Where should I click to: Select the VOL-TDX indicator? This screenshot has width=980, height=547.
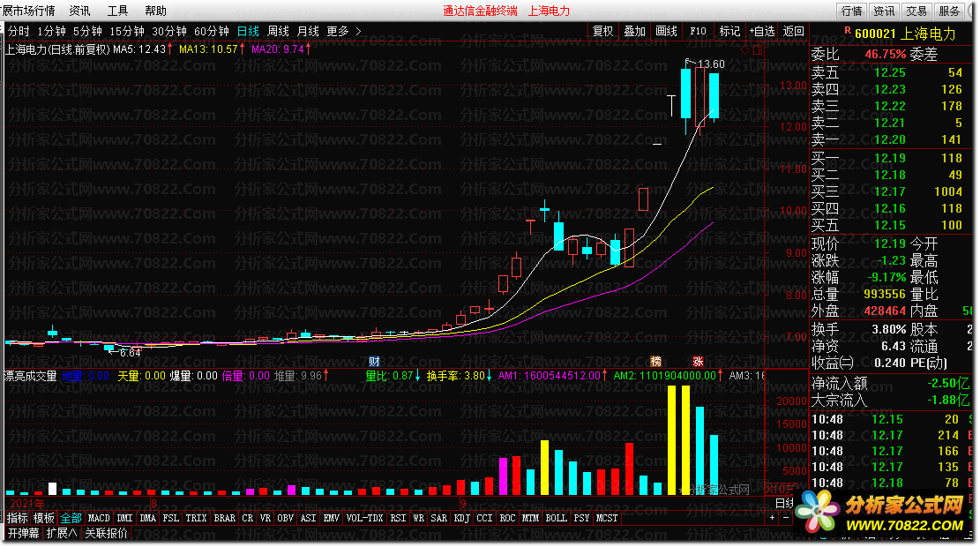[365, 518]
